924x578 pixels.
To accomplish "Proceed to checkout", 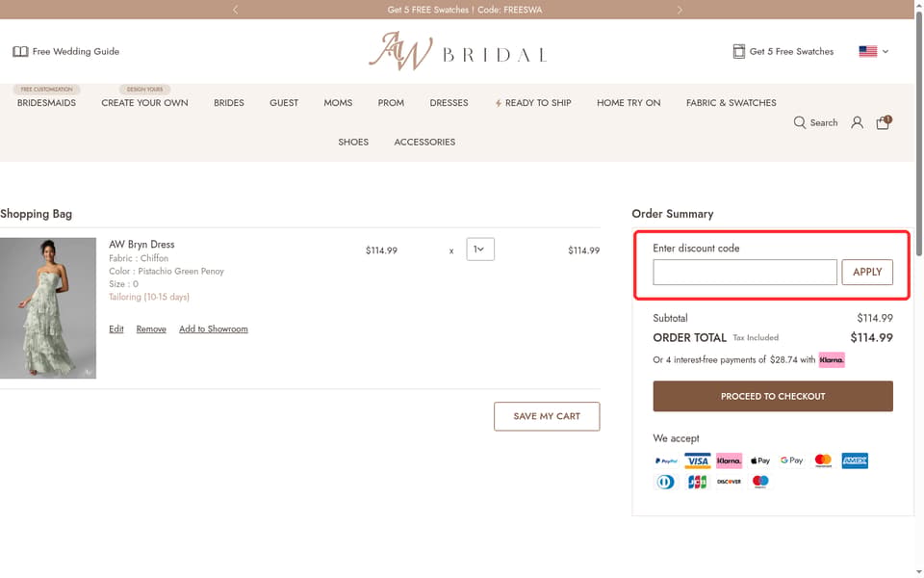I will pos(773,396).
